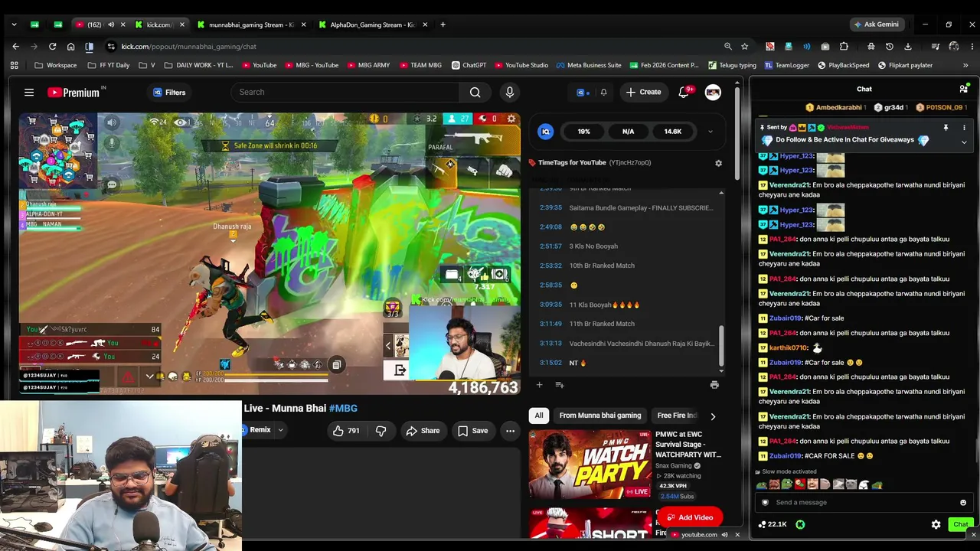Viewport: 980px width, 551px height.
Task: Open YouTube notifications bell with 9+ badge
Action: pos(684,93)
